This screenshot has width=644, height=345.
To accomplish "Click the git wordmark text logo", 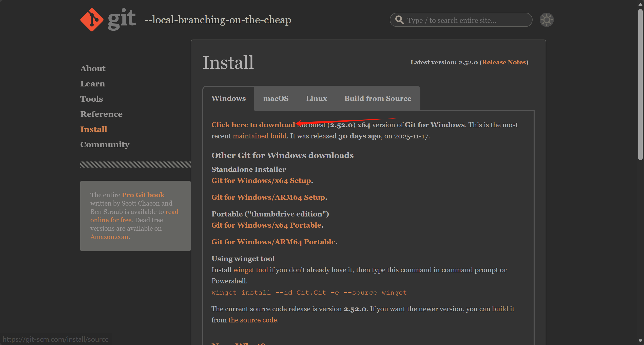I will tap(122, 19).
